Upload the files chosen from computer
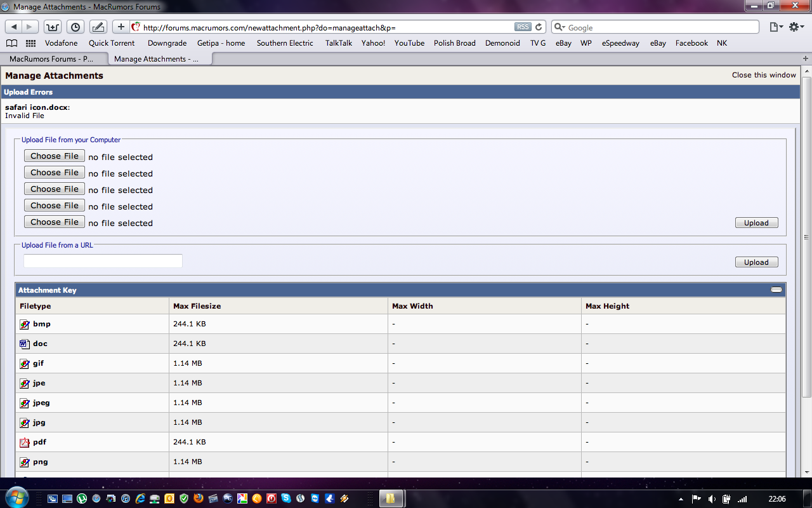Screen dimensions: 812x508 pos(756,223)
